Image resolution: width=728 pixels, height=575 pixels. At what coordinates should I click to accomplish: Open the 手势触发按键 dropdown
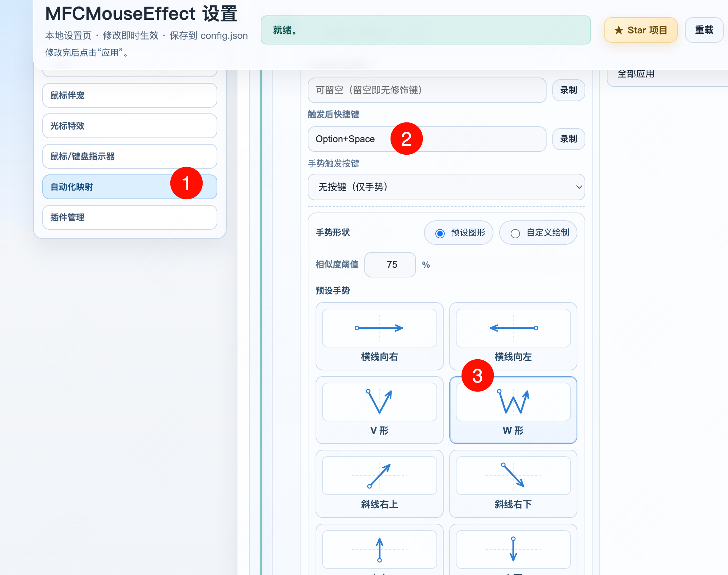click(446, 187)
